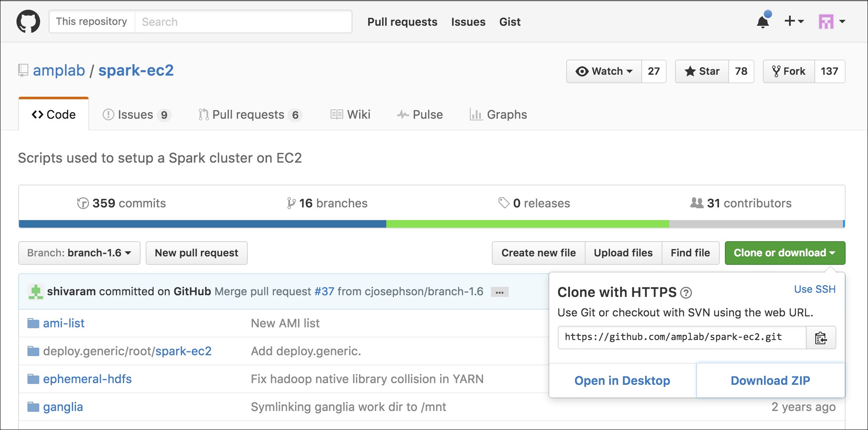Toggle the Clone or download dropdown

(785, 253)
